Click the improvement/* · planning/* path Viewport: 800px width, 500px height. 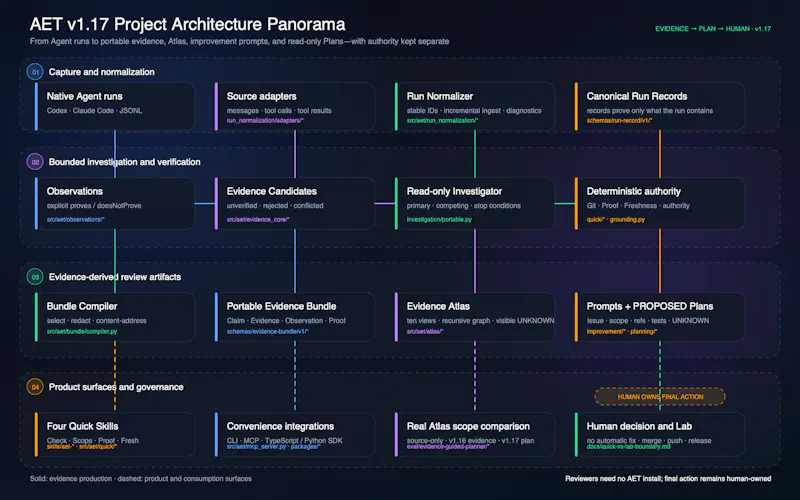click(x=621, y=332)
